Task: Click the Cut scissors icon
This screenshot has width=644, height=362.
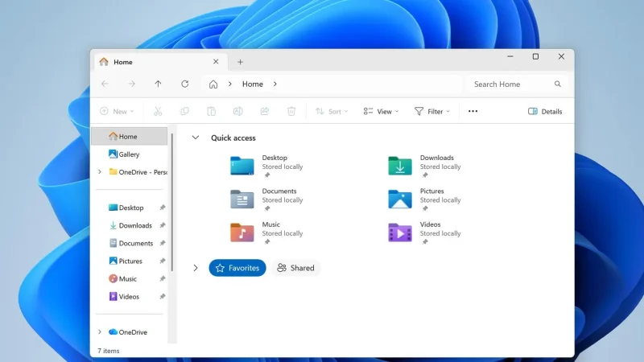Action: [x=158, y=111]
